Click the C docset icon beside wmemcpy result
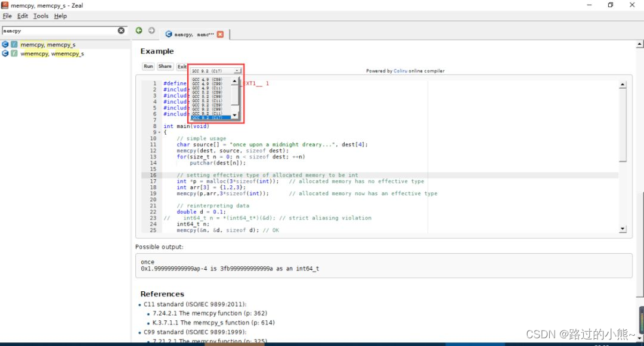The image size is (644, 346). tap(5, 54)
